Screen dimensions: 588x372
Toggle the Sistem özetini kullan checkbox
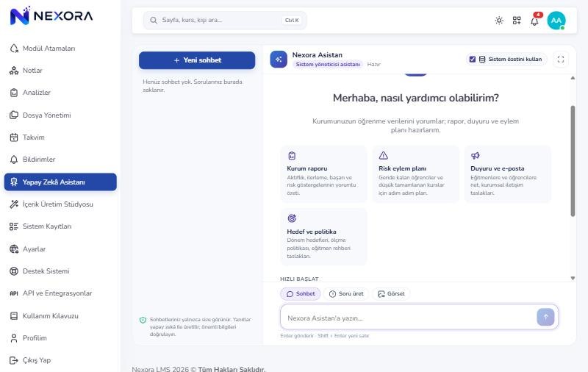coord(473,60)
